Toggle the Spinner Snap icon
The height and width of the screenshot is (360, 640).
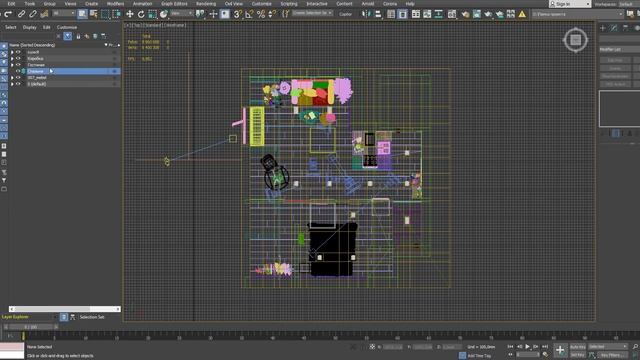pos(272,14)
